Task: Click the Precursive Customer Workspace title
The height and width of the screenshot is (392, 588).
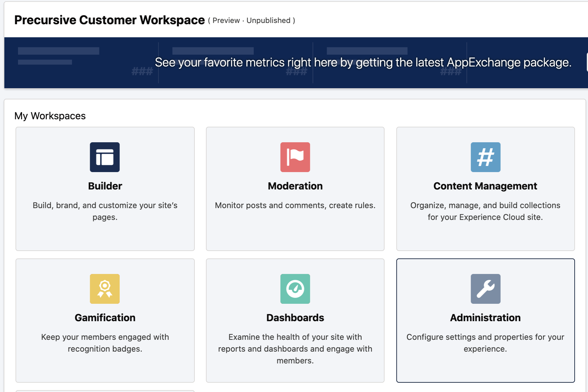Action: 110,20
